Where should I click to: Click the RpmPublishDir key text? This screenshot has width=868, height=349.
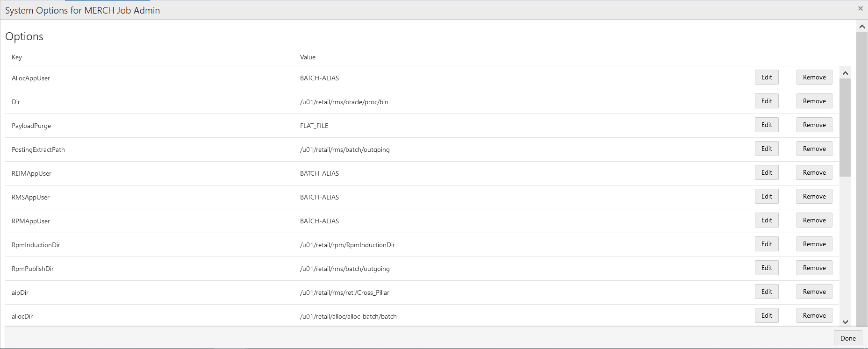33,269
